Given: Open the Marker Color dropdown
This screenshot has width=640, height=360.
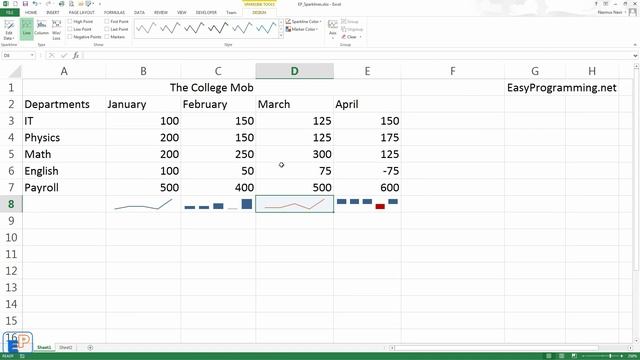Looking at the screenshot, I should pos(302,29).
